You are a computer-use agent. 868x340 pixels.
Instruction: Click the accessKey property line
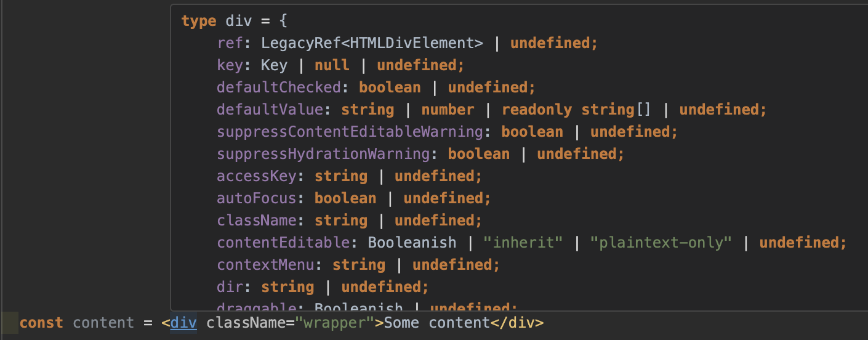point(350,176)
